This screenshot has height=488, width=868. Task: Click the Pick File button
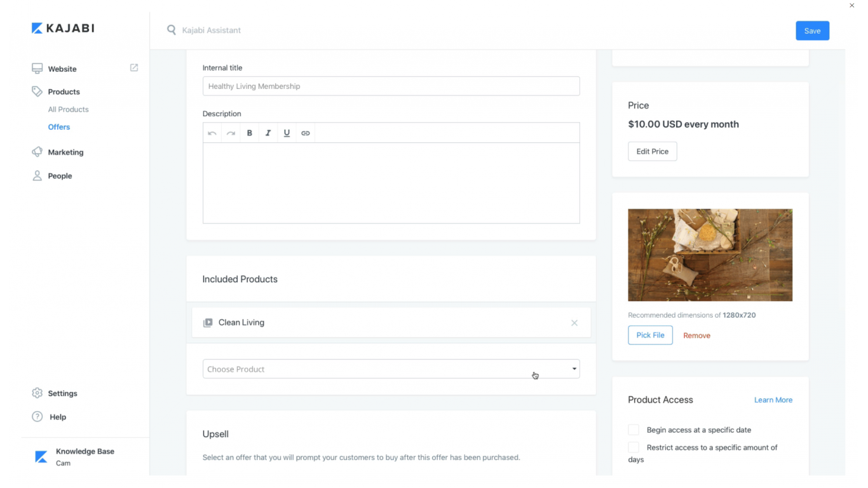[650, 335]
